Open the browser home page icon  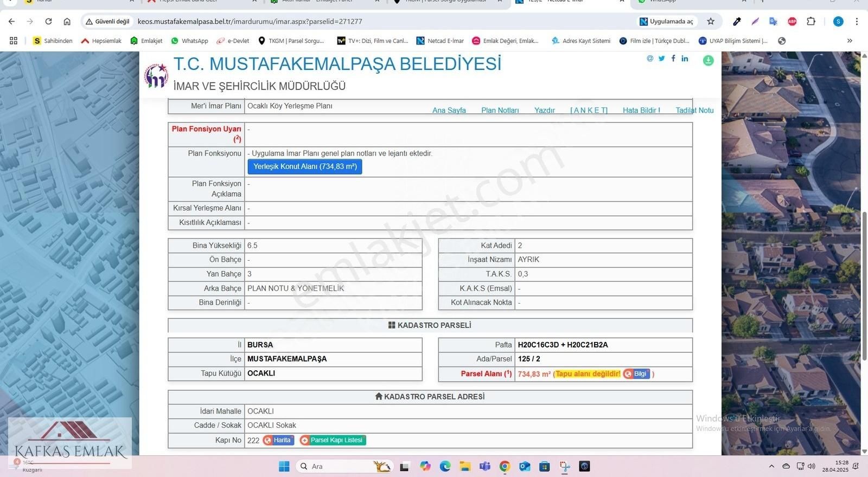(x=67, y=21)
